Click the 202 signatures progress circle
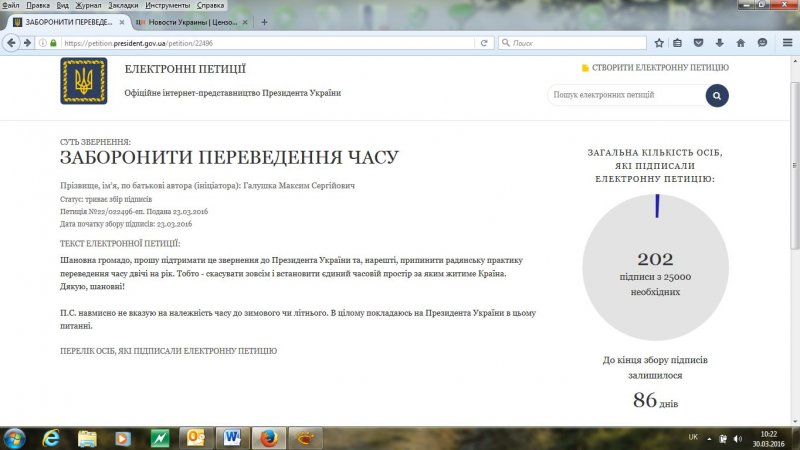Screen dimensions: 800x450 point(655,267)
